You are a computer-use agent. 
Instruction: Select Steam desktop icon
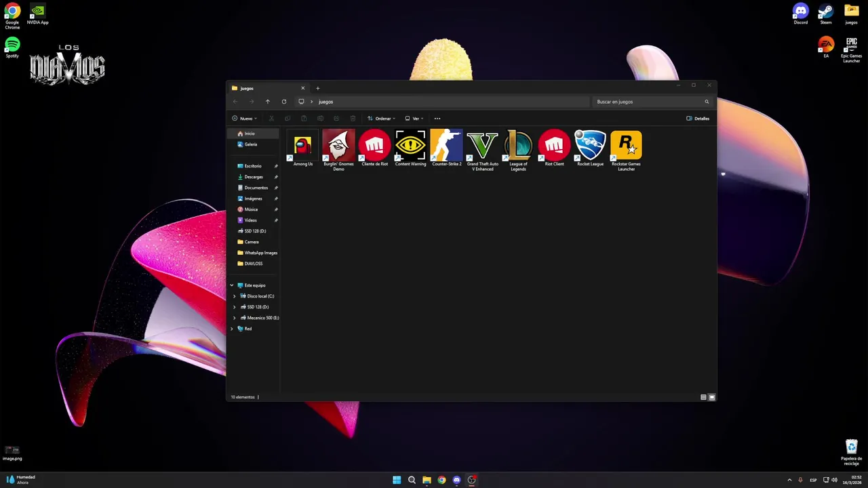(826, 14)
